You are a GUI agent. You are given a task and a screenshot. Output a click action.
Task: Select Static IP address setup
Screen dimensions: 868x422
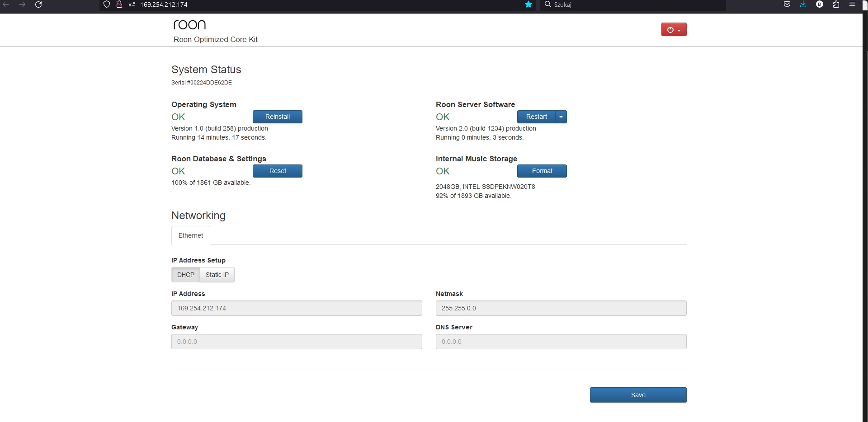(217, 275)
